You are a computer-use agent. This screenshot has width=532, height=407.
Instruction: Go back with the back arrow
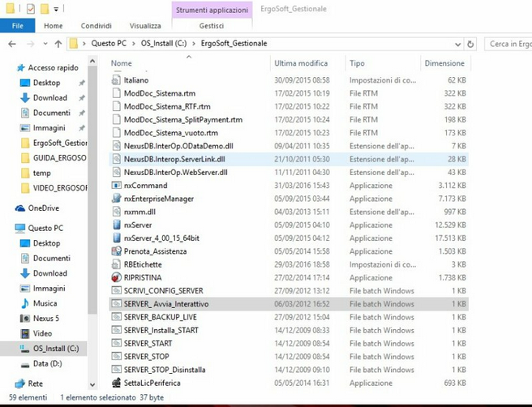click(x=12, y=44)
